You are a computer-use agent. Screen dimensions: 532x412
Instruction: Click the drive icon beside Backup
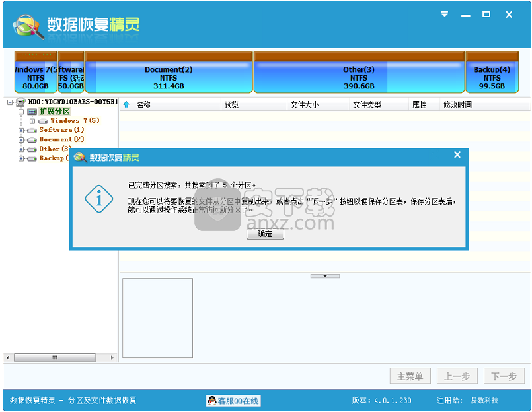click(x=32, y=158)
